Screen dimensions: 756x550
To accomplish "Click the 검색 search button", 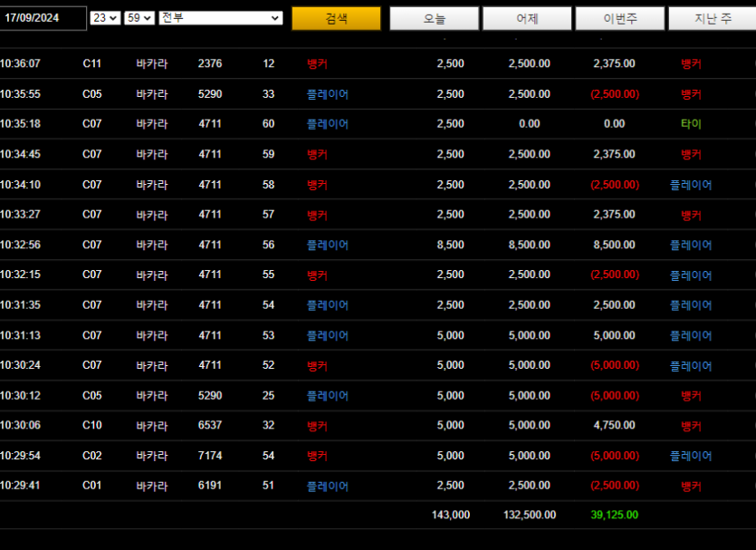I will click(336, 18).
